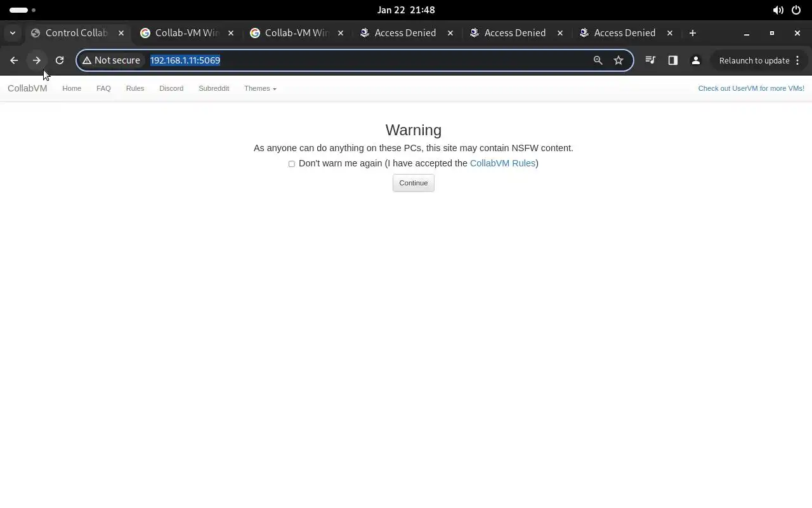
Task: Bookmark this page with the star
Action: point(619,60)
